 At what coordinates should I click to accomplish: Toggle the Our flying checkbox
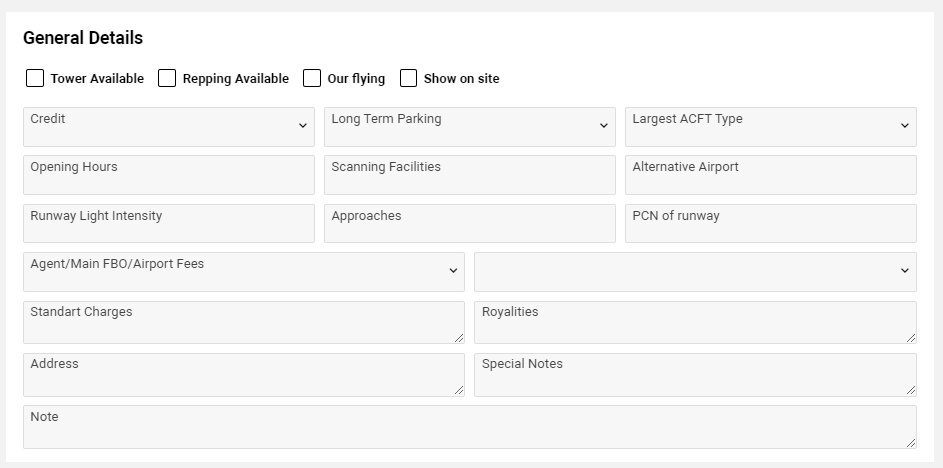point(312,78)
